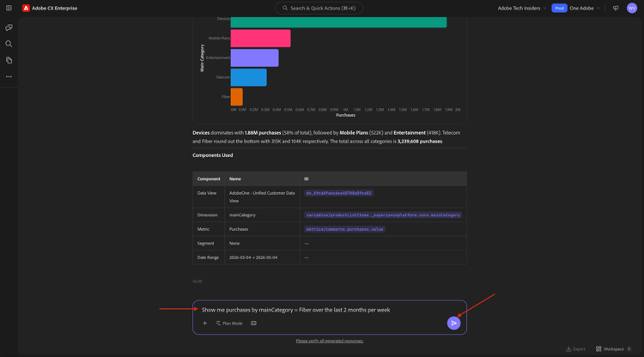
Task: Click the Devices teal bar
Action: point(338,21)
